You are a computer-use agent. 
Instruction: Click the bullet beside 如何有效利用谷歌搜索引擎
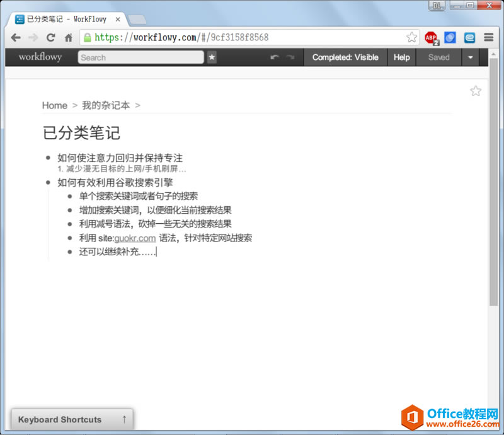49,183
